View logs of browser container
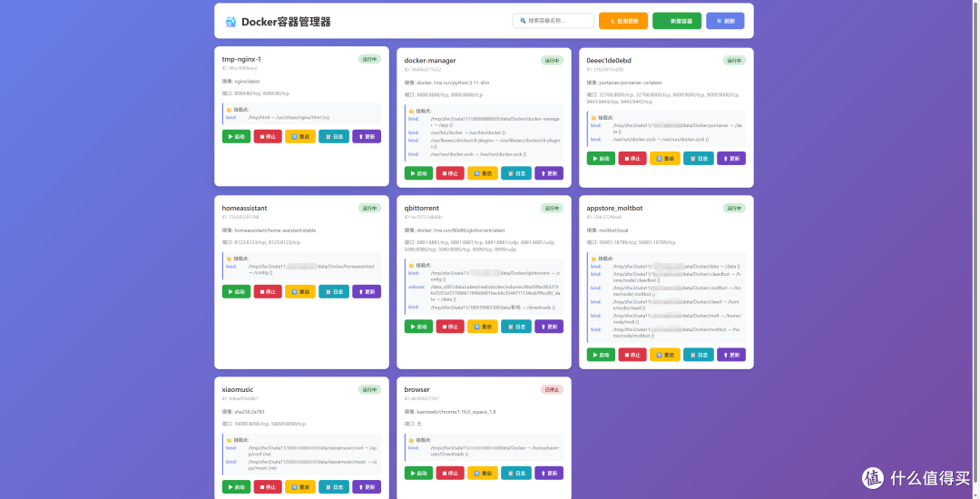 [516, 473]
